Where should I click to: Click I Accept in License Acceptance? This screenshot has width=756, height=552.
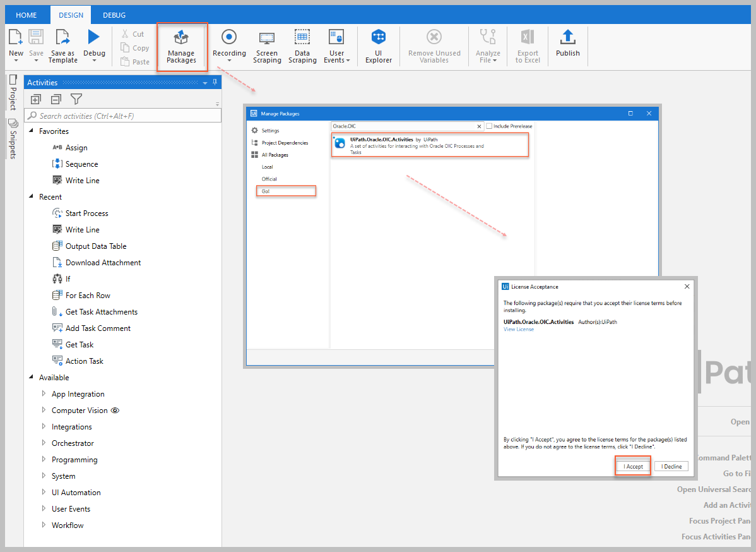[633, 467]
